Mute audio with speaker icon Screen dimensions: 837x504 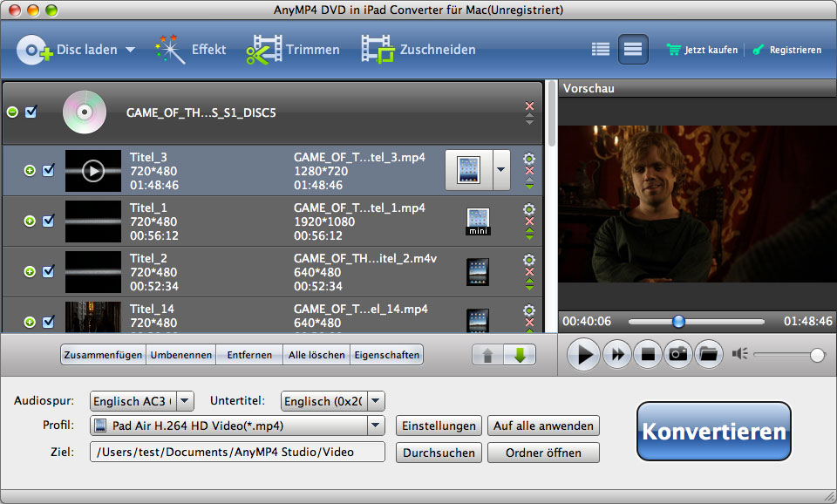[740, 354]
